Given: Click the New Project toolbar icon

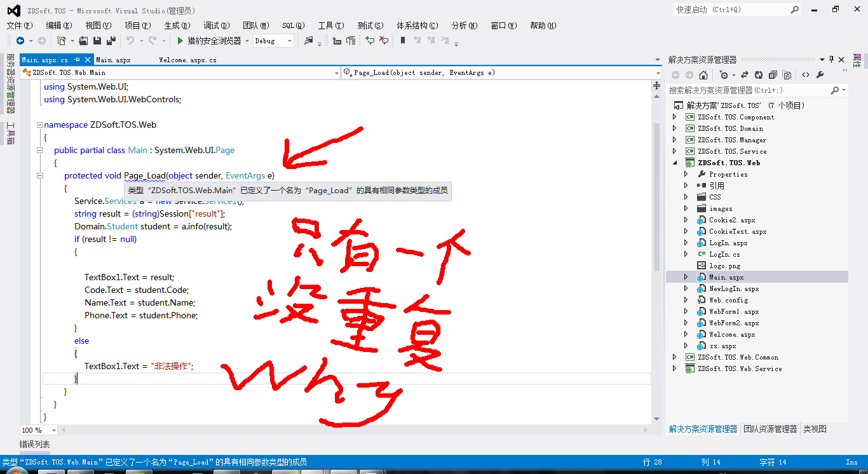Looking at the screenshot, I should click(62, 41).
